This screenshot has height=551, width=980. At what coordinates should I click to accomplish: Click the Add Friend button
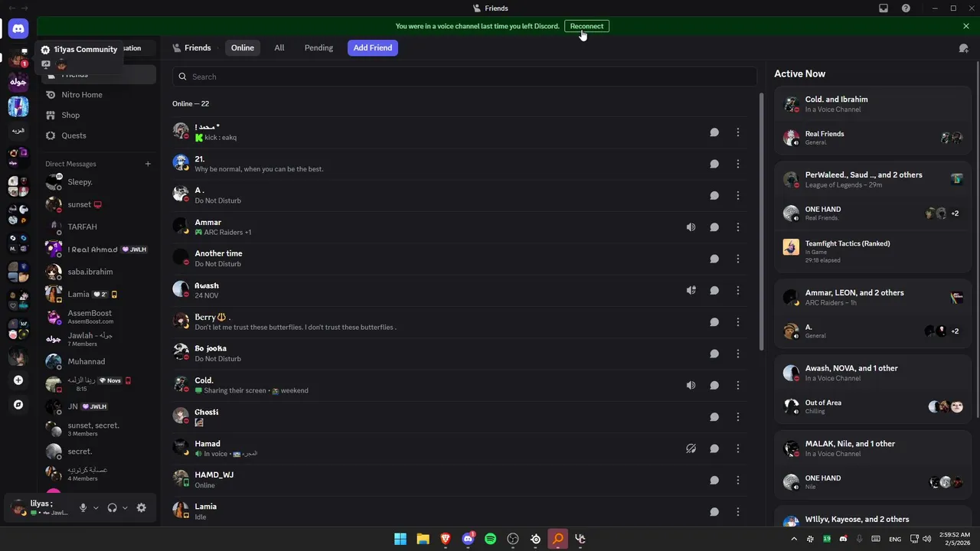373,47
